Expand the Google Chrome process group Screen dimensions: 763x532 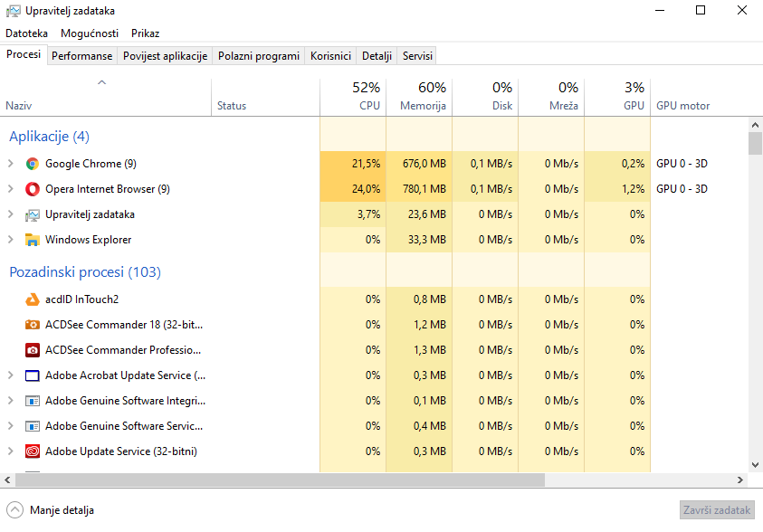[11, 164]
